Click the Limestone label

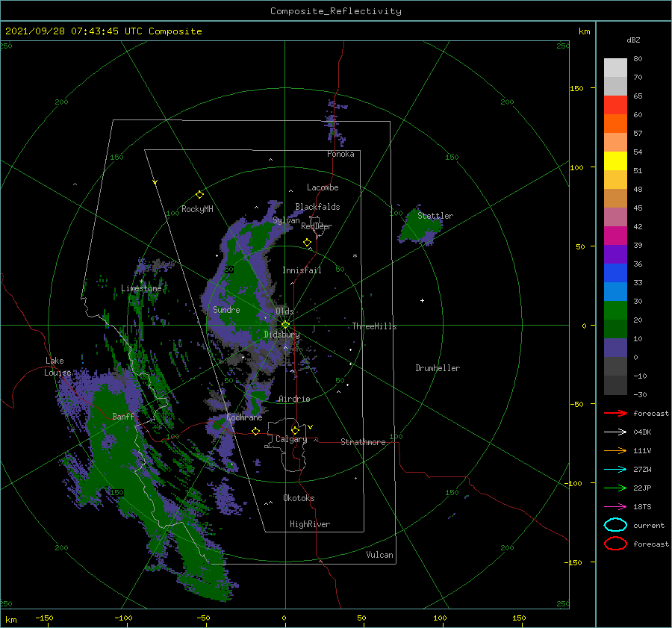(141, 288)
